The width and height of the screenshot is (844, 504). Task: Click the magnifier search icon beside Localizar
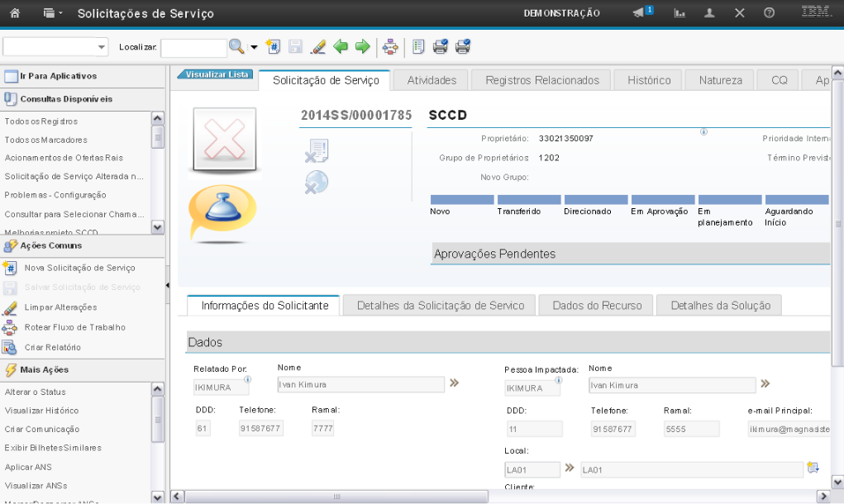[x=236, y=47]
